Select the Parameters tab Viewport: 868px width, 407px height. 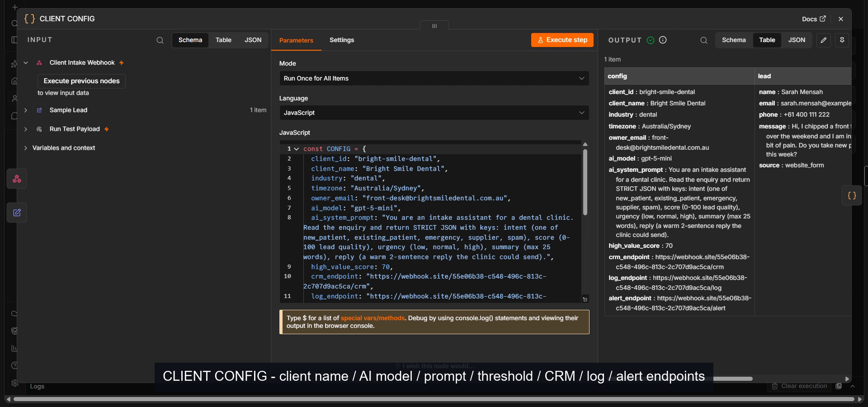coord(296,40)
